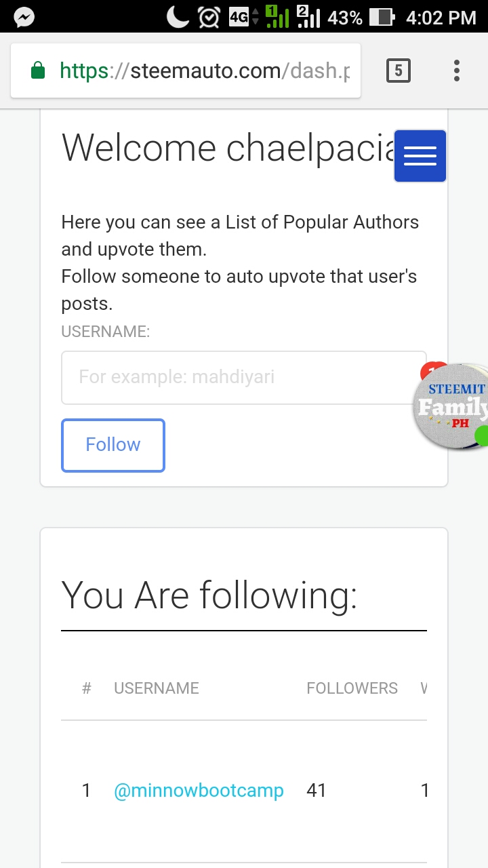The width and height of the screenshot is (488, 868).
Task: Tap the USERNAME column header
Action: tap(157, 688)
